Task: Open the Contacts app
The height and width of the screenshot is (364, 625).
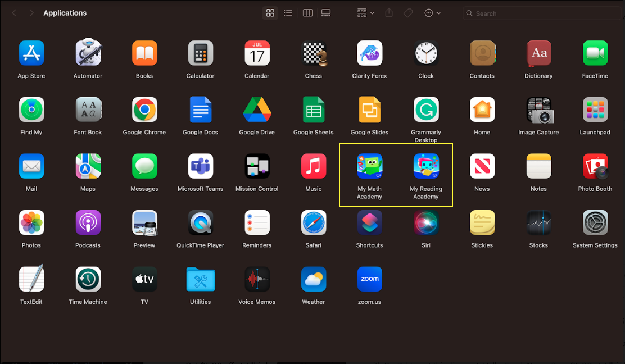Action: click(482, 53)
